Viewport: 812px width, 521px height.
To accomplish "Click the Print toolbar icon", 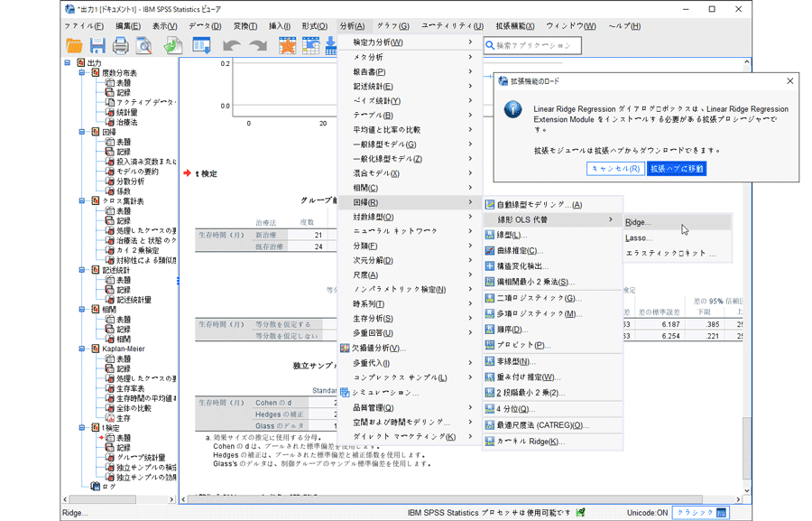I will click(x=120, y=45).
